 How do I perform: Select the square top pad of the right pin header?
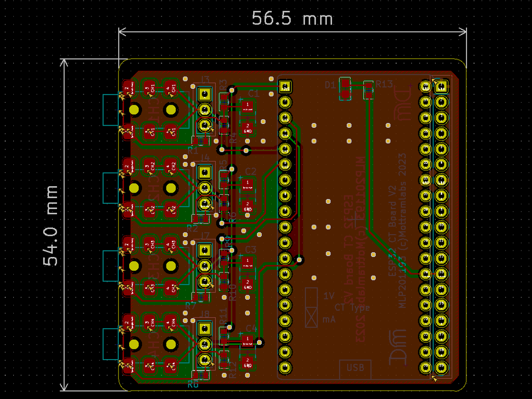click(441, 86)
